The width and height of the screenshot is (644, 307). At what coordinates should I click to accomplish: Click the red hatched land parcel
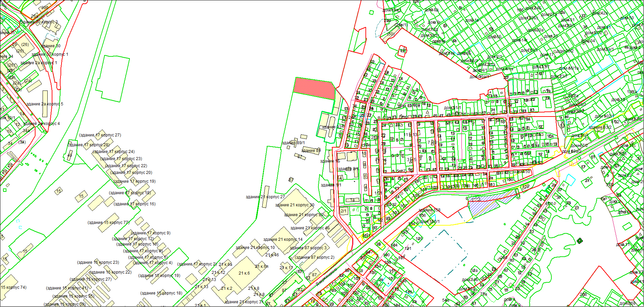[x=314, y=88]
